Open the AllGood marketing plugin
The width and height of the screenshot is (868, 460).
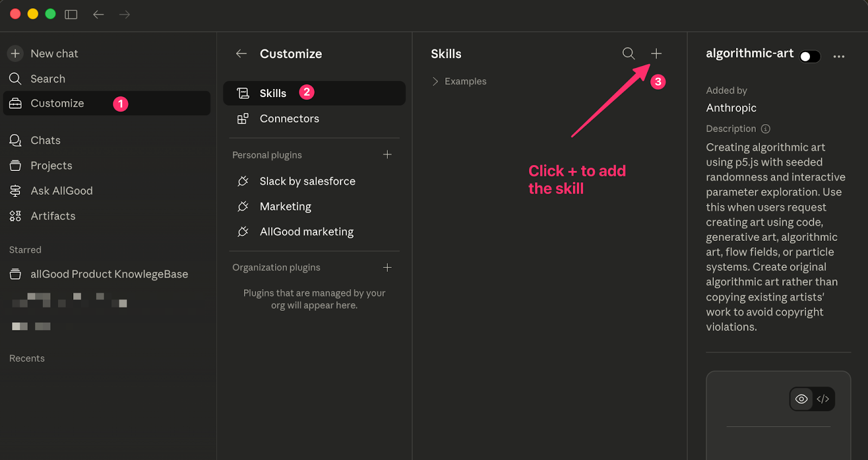tap(307, 232)
